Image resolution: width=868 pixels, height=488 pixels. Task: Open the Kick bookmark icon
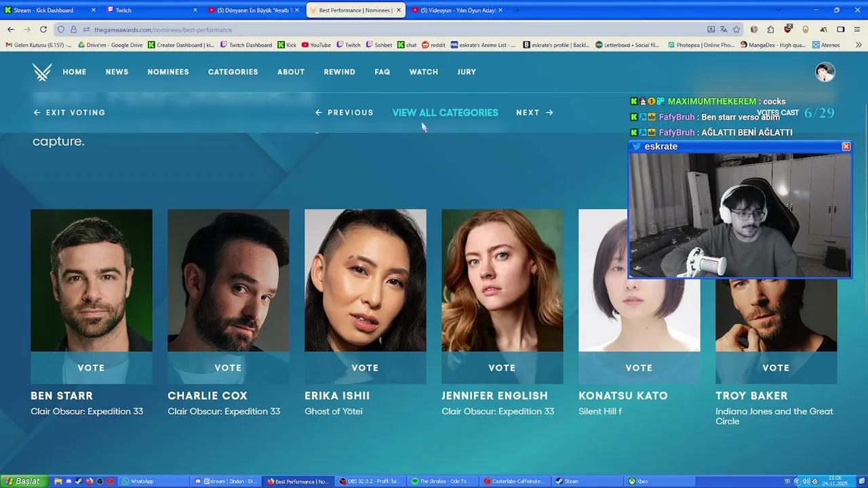287,45
